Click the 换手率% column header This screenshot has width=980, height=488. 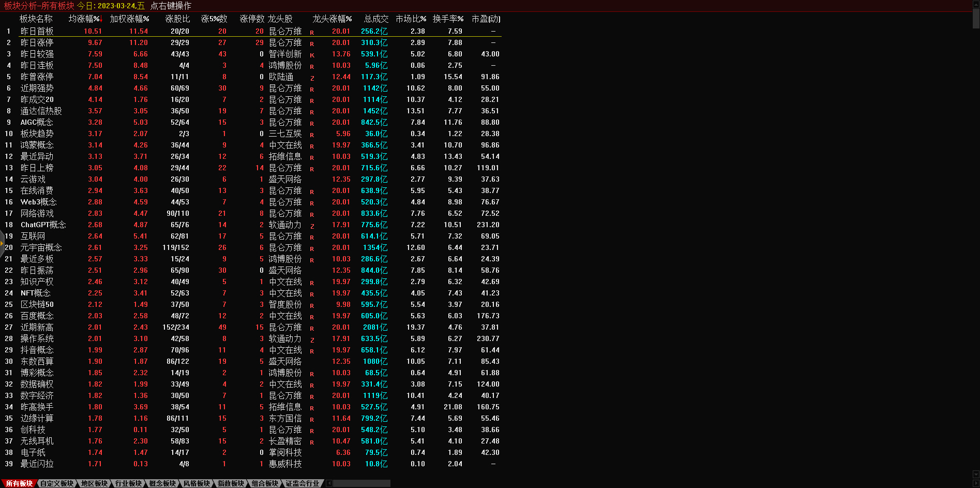(448, 19)
